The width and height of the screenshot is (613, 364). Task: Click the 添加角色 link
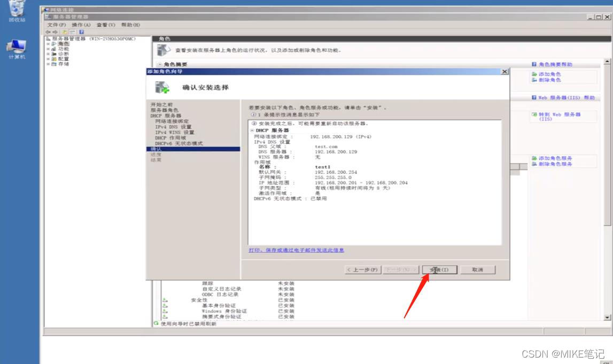[549, 74]
